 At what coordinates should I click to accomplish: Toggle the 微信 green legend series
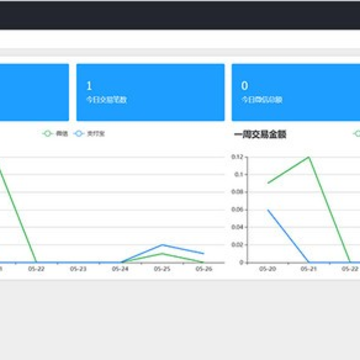click(55, 134)
